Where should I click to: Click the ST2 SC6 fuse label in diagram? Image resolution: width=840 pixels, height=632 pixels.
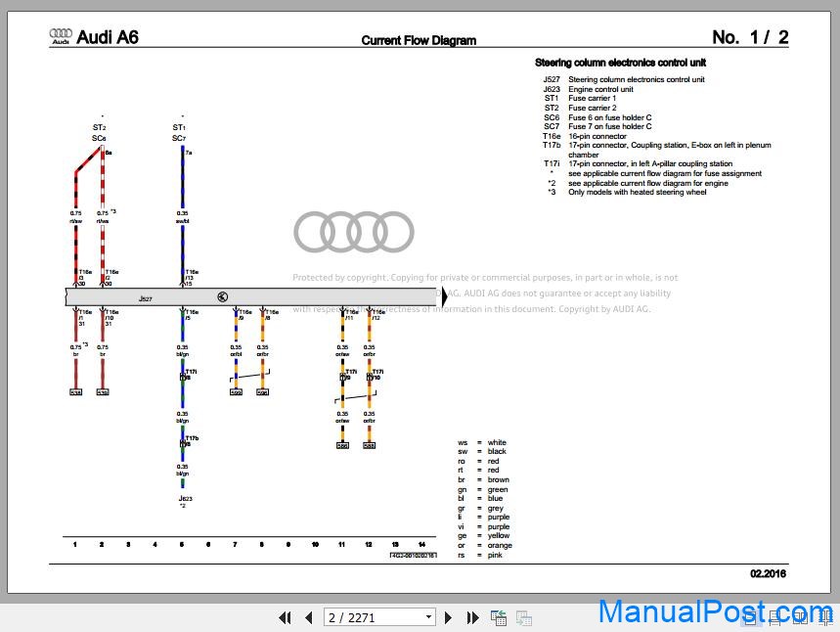click(x=99, y=132)
